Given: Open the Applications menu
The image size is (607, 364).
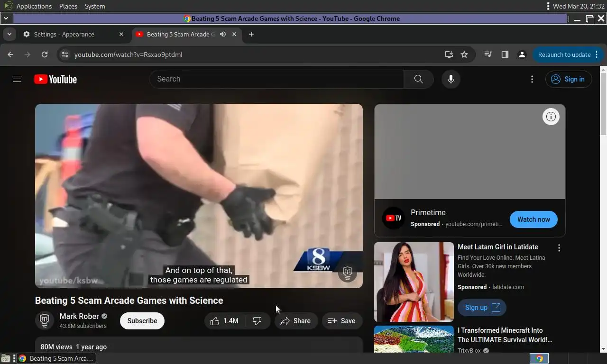Looking at the screenshot, I should (x=34, y=6).
